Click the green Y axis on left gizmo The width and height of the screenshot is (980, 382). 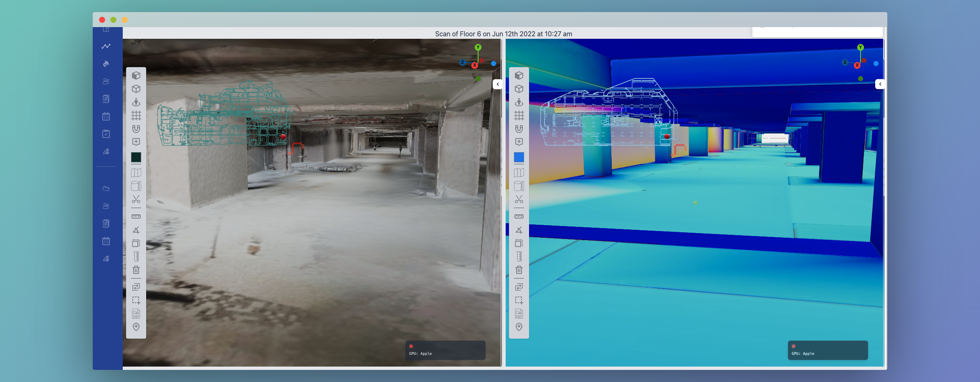click(x=478, y=48)
